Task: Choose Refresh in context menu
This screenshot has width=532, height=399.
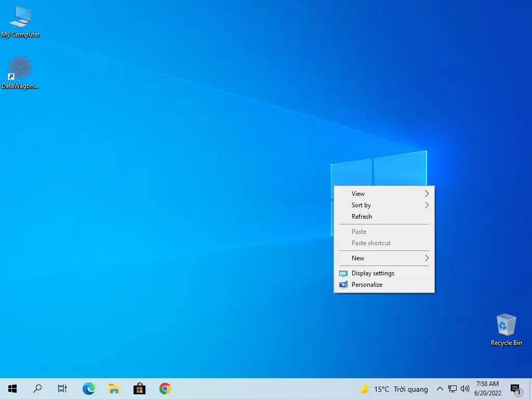Action: coord(384,217)
